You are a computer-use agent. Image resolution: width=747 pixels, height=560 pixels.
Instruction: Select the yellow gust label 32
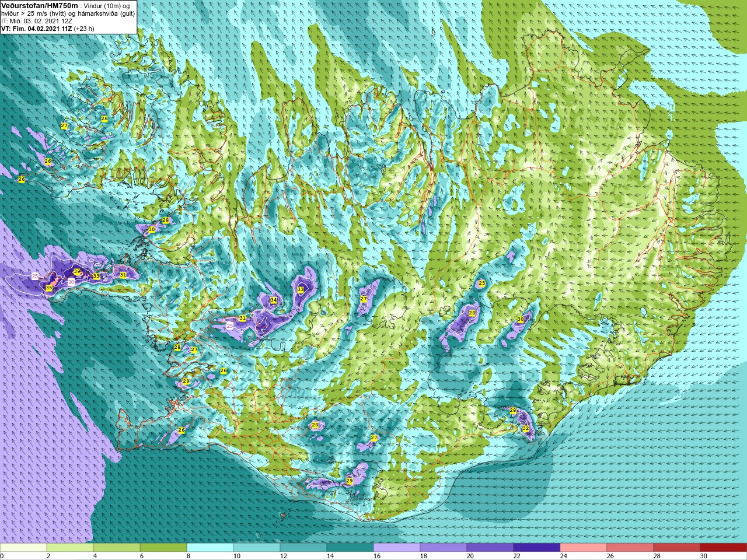pos(526,428)
